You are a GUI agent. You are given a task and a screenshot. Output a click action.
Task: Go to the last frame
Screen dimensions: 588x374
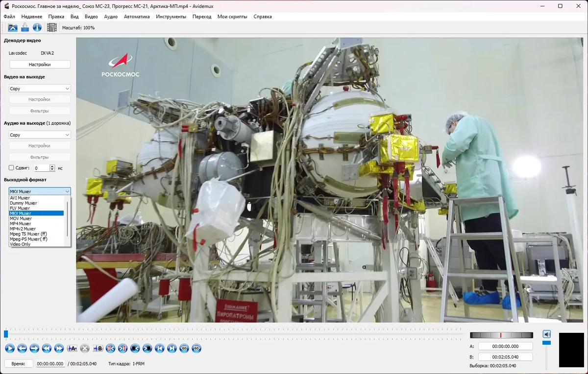coord(171,349)
